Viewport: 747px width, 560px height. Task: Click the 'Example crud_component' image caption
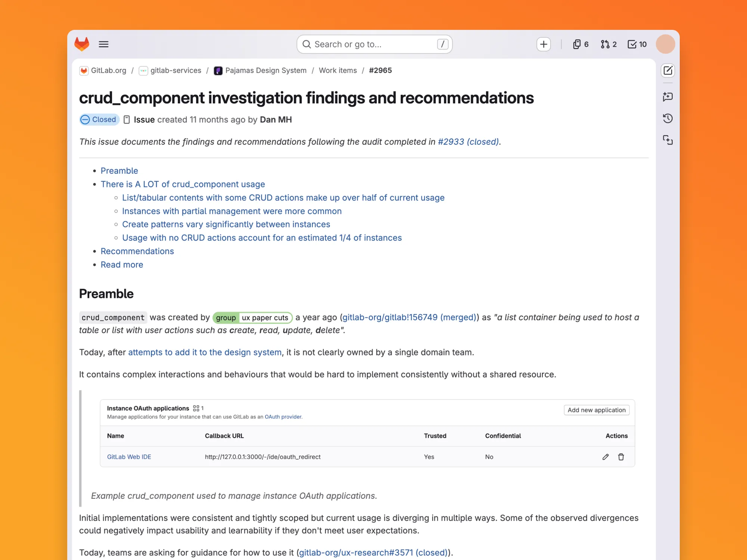coord(234,496)
